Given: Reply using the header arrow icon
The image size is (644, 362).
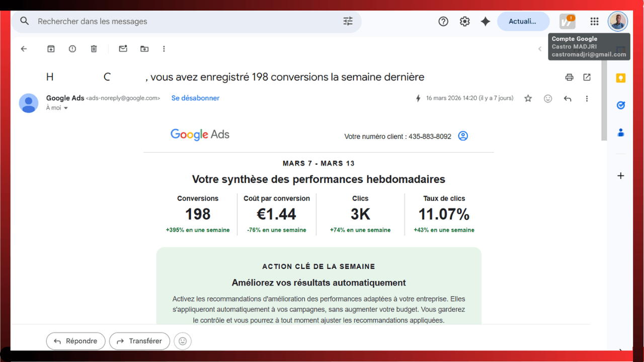Looking at the screenshot, I should pos(568,99).
